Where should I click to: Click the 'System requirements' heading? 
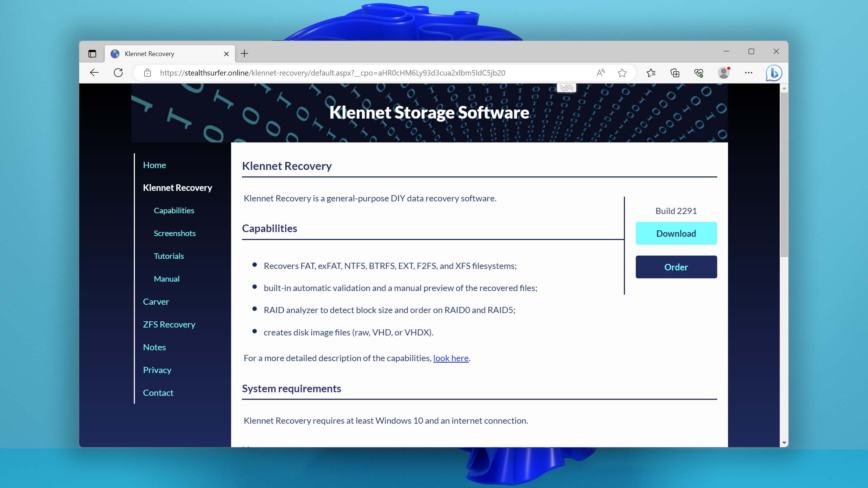click(292, 388)
